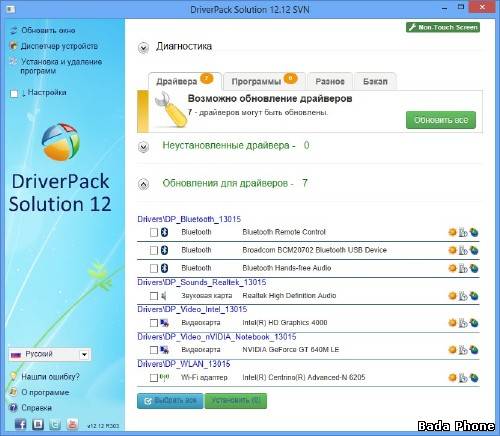Check the NVIDIA GeForce GT 640M LE checkbox

tap(154, 350)
